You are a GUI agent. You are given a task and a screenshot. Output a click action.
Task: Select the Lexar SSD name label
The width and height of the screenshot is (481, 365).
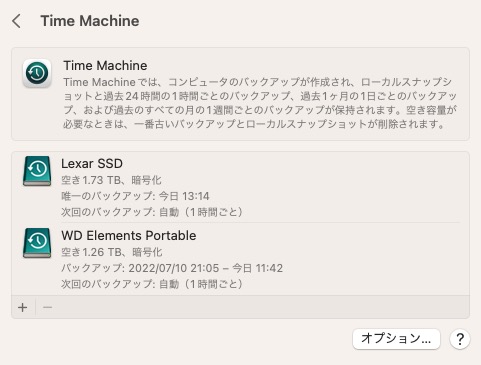coord(92,164)
